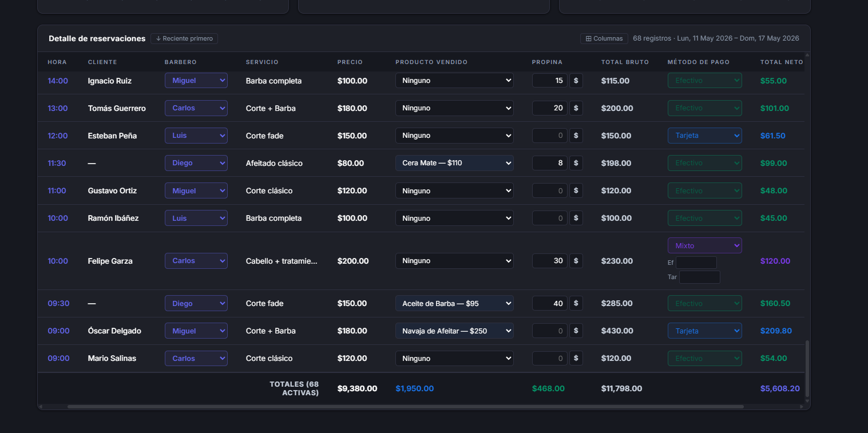Click the Tomás Guerrero client name
This screenshot has width=868, height=433.
(x=117, y=108)
